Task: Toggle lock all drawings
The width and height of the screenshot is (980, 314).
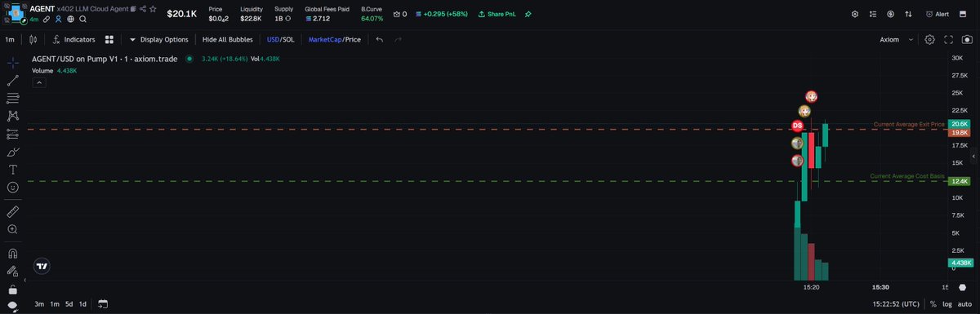Action: 13,289
